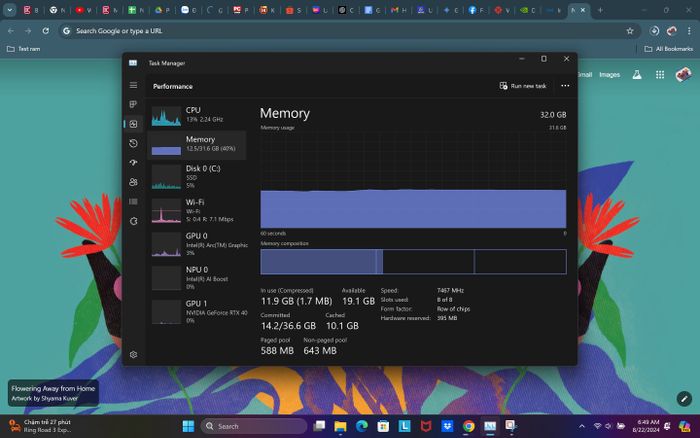Go to Processes page in Task Manager
This screenshot has height=438, width=700.
[133, 104]
